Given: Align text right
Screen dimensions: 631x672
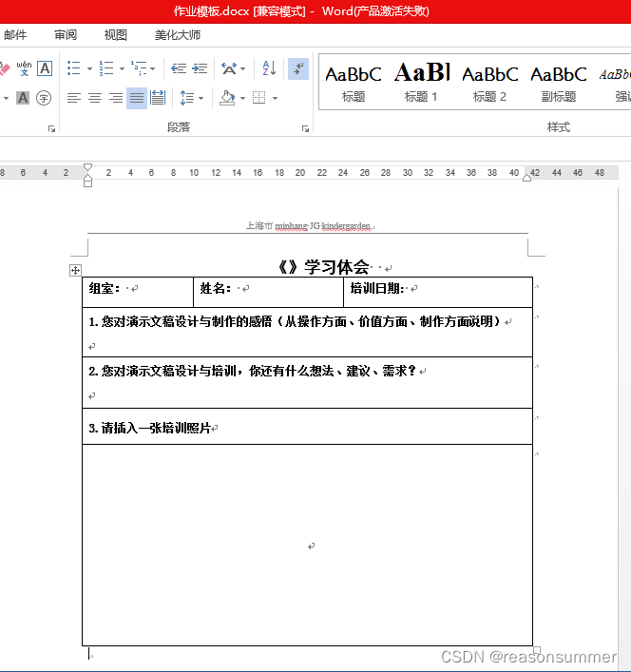Looking at the screenshot, I should coord(116,98).
